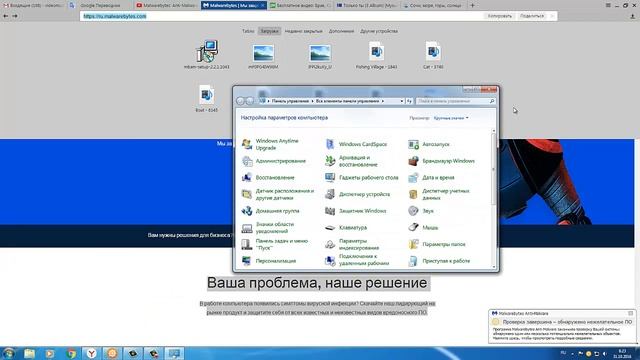Click the browser back arrow

click(6, 16)
